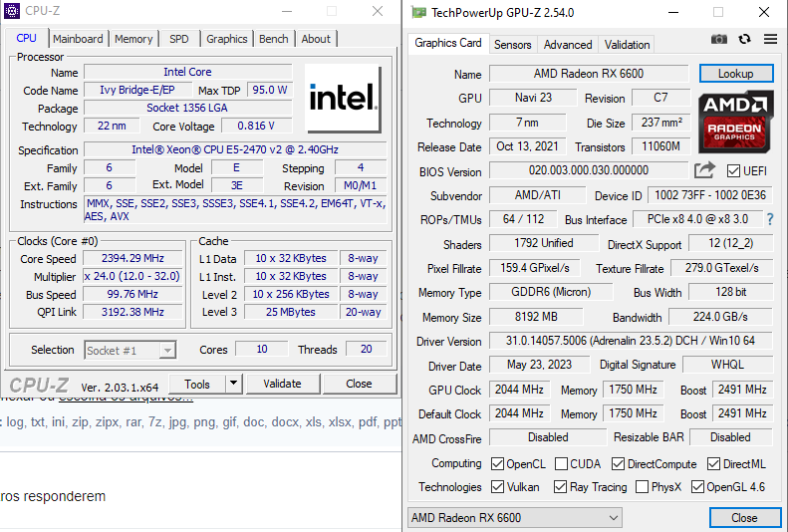Toggle the DirectCompute checkbox
This screenshot has height=532, width=788.
click(x=618, y=463)
